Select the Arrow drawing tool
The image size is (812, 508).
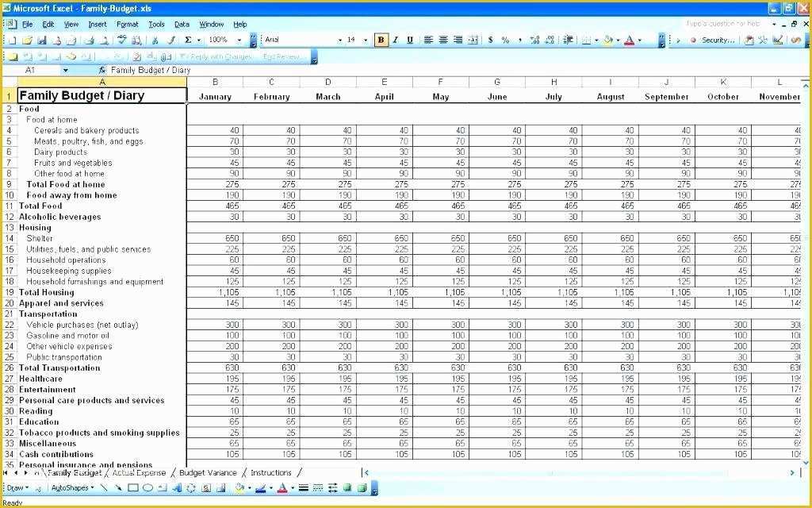point(118,488)
